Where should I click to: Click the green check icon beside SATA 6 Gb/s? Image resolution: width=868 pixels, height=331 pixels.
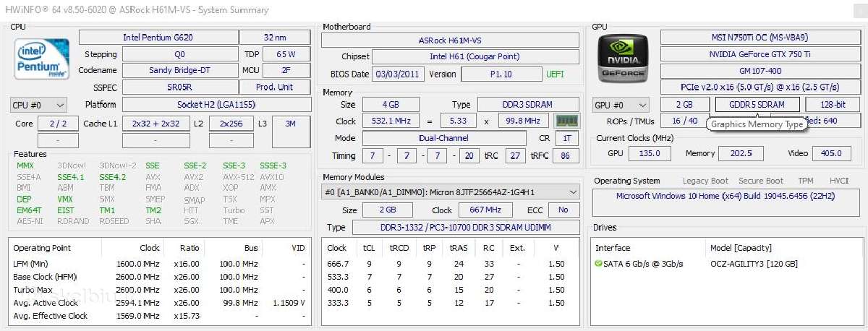(x=599, y=264)
